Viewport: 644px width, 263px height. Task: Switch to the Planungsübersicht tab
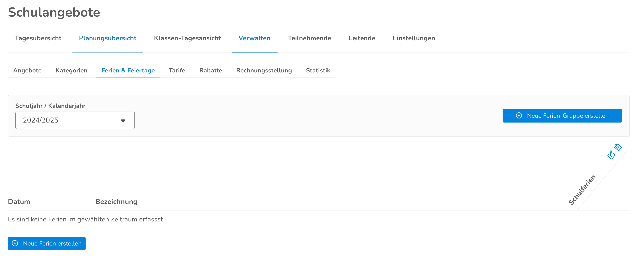coord(107,38)
